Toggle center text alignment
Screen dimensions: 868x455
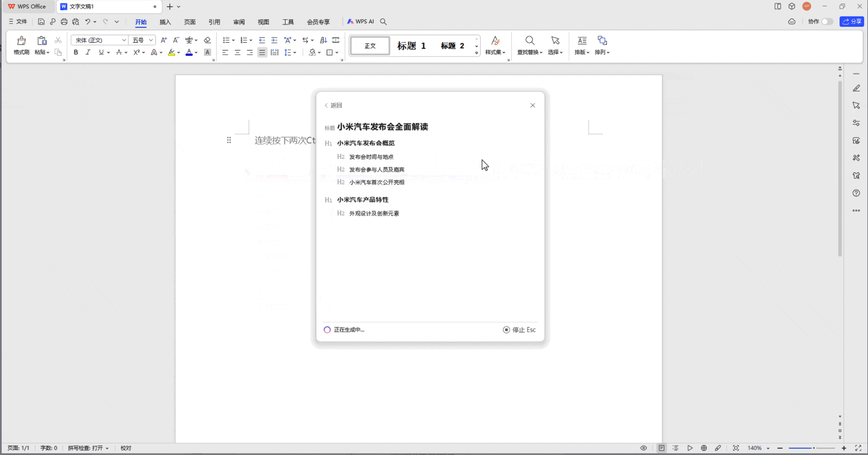pos(237,52)
